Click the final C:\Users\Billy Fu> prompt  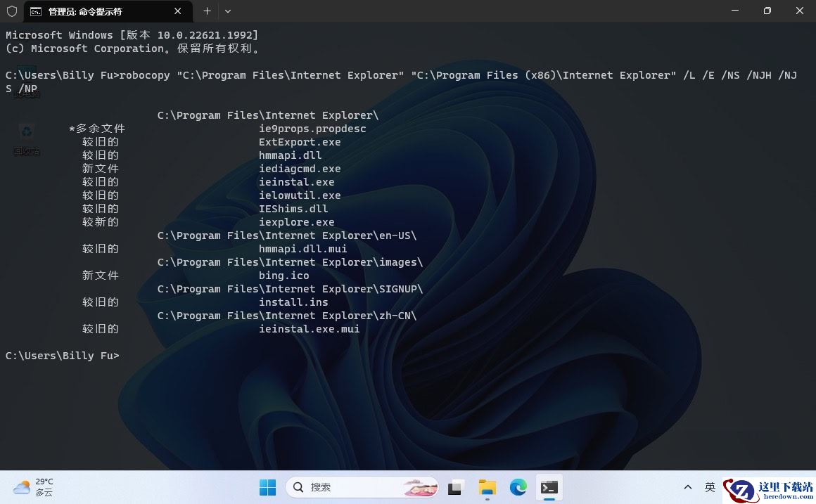(x=63, y=356)
